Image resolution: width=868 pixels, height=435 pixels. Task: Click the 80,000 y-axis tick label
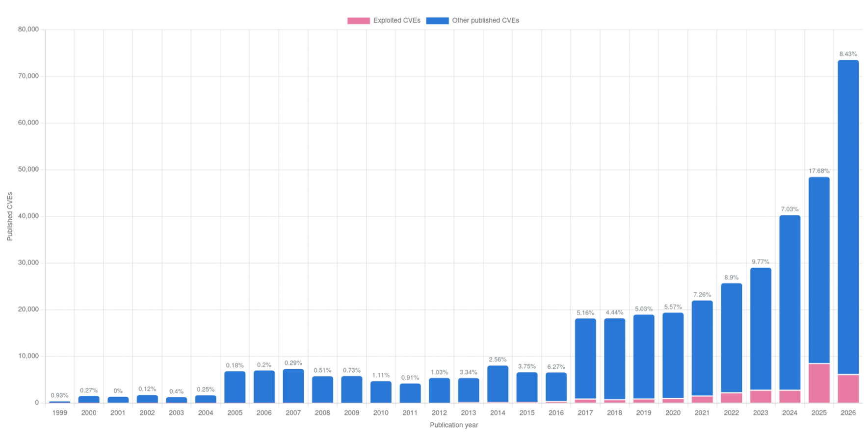28,29
